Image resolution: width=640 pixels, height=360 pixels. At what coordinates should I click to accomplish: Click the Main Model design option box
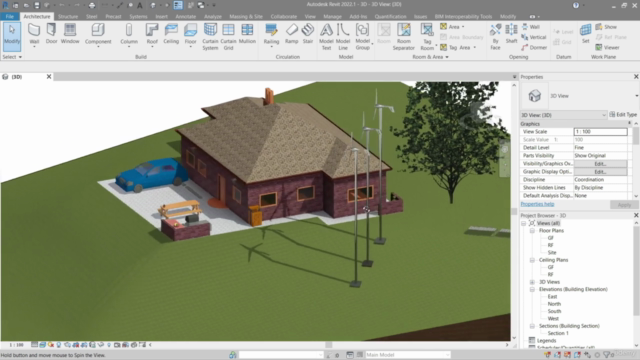tap(407, 355)
